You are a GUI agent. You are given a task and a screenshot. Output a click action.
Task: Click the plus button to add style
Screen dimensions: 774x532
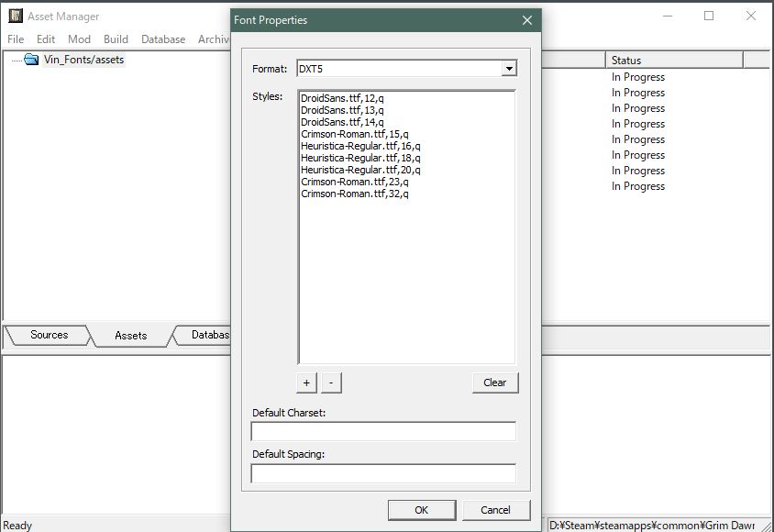coord(307,382)
